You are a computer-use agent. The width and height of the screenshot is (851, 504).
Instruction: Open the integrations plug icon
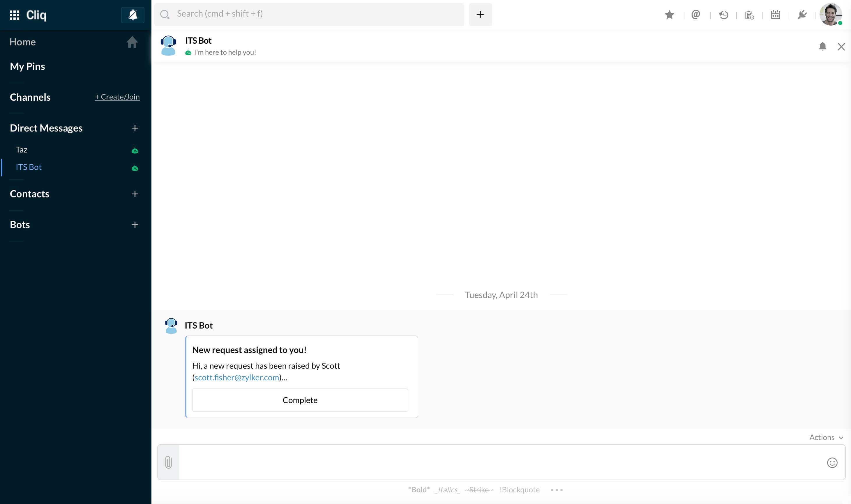[x=802, y=15]
